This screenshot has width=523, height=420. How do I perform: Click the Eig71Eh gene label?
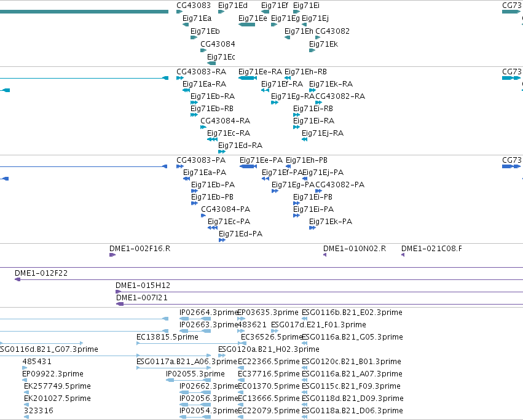[x=299, y=31]
